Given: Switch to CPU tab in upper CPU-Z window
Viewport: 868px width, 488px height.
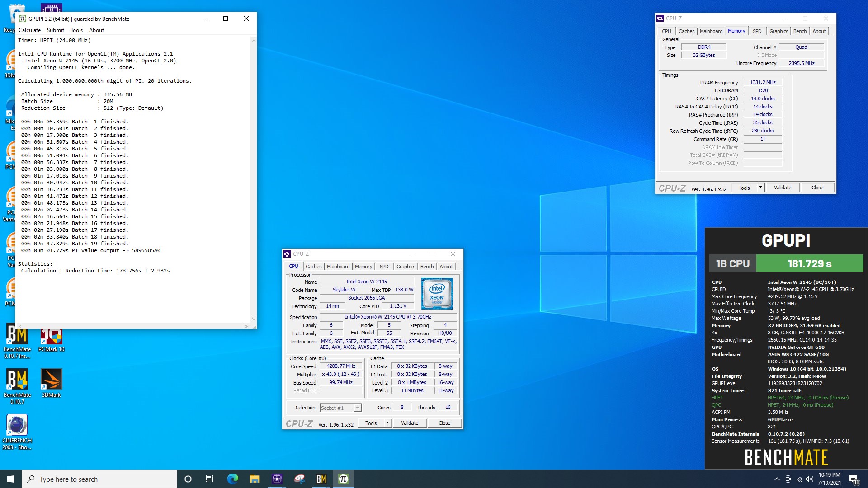Looking at the screenshot, I should 666,31.
